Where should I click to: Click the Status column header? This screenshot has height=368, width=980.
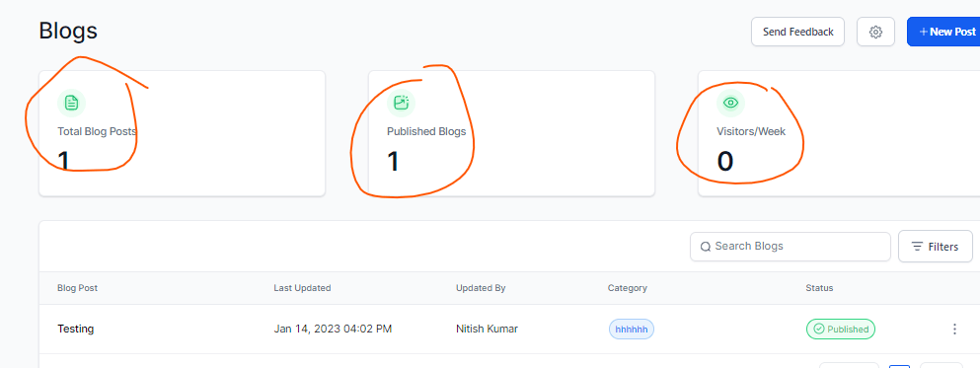819,288
